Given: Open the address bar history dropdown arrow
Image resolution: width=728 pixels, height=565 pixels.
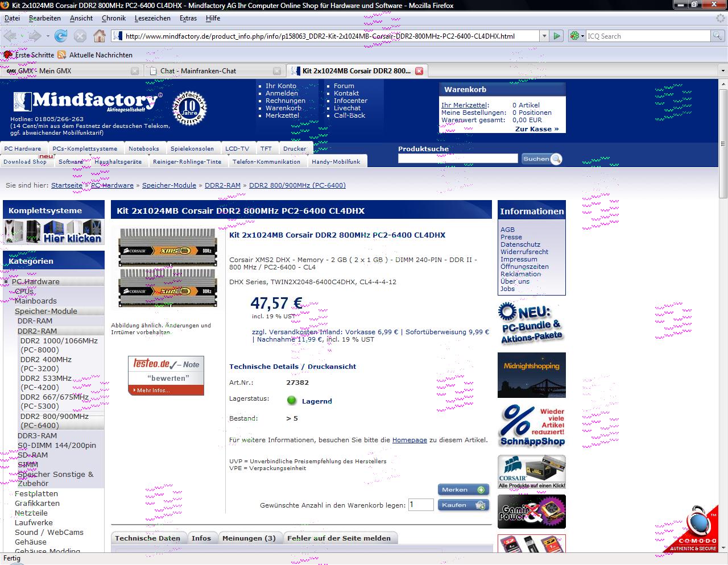Looking at the screenshot, I should [544, 36].
